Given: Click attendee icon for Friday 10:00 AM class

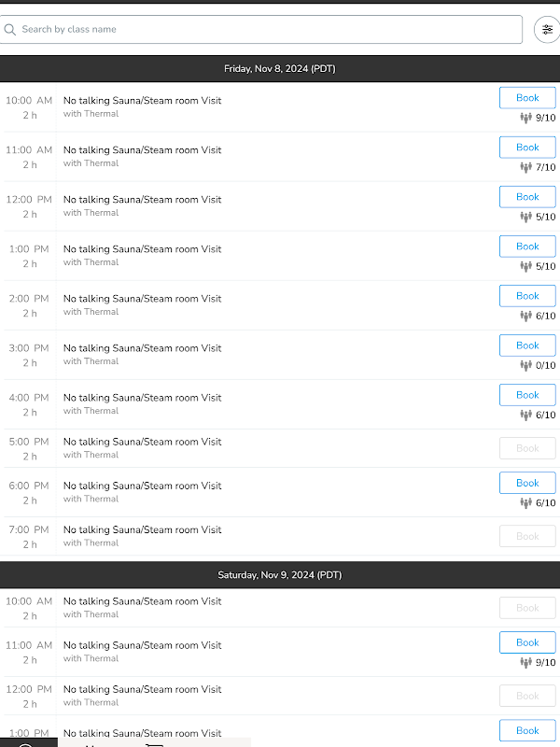Looking at the screenshot, I should [525, 118].
